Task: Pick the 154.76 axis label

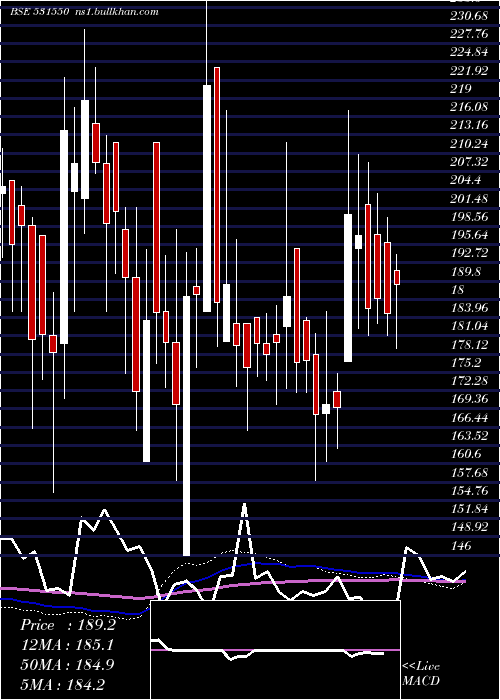Action: (x=469, y=490)
